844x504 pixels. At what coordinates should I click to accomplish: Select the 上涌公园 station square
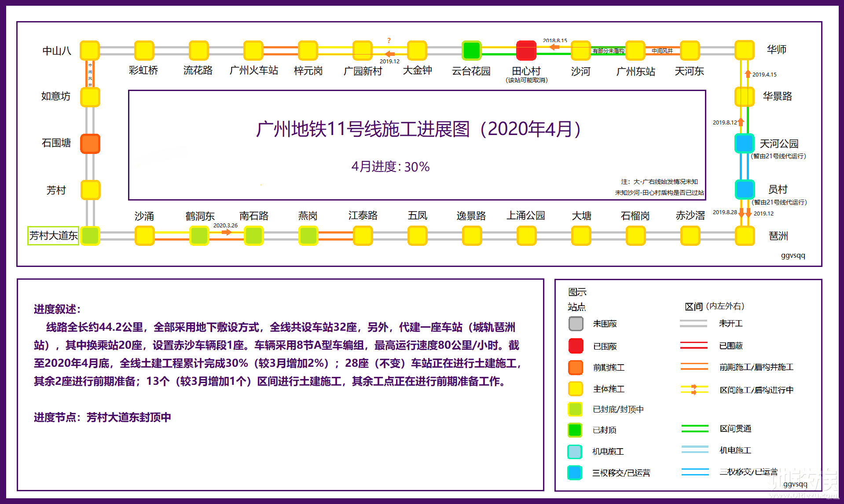pyautogui.click(x=527, y=236)
